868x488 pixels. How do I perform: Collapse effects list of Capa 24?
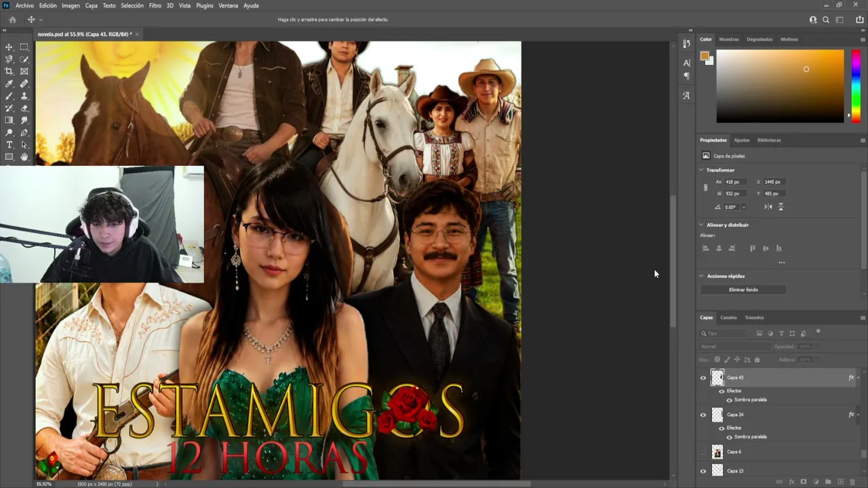(x=858, y=415)
